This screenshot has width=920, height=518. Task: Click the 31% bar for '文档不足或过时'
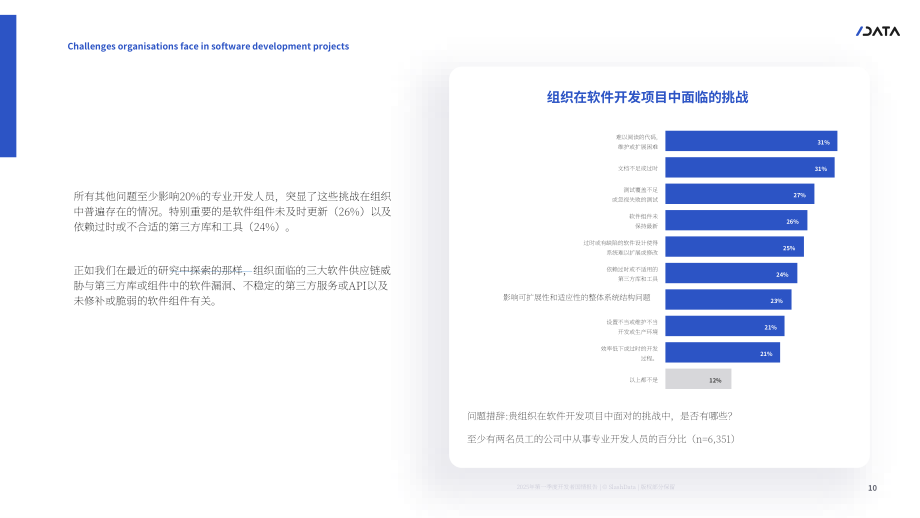(x=750, y=168)
